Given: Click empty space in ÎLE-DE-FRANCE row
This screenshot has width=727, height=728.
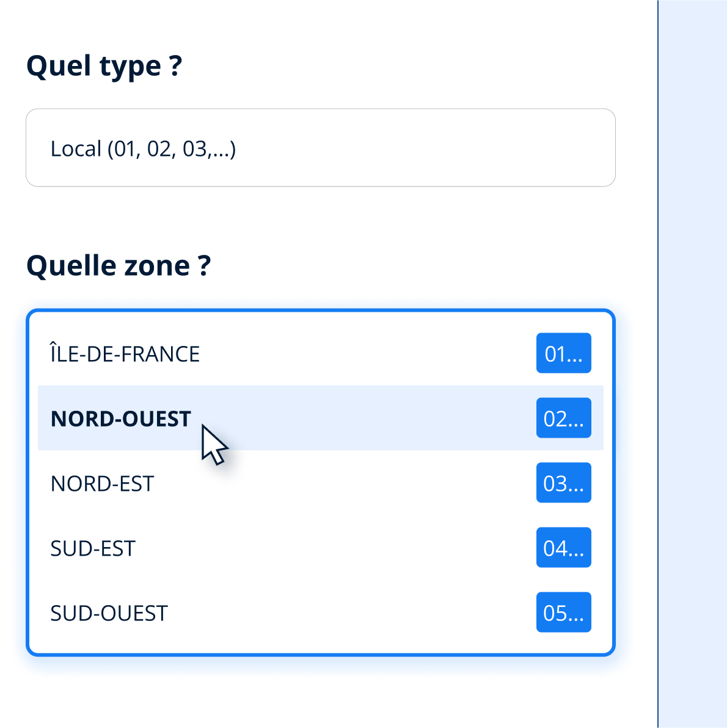Looking at the screenshot, I should click(367, 354).
